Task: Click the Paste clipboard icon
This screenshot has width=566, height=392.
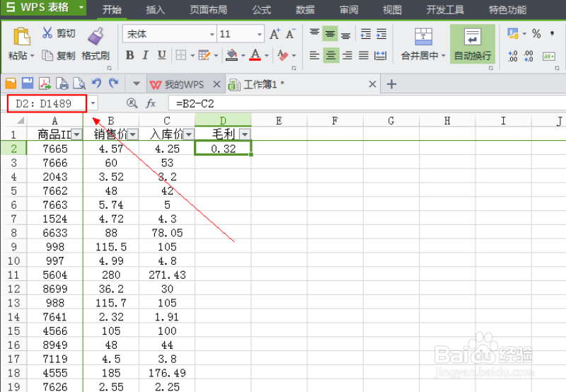Action: 22,37
